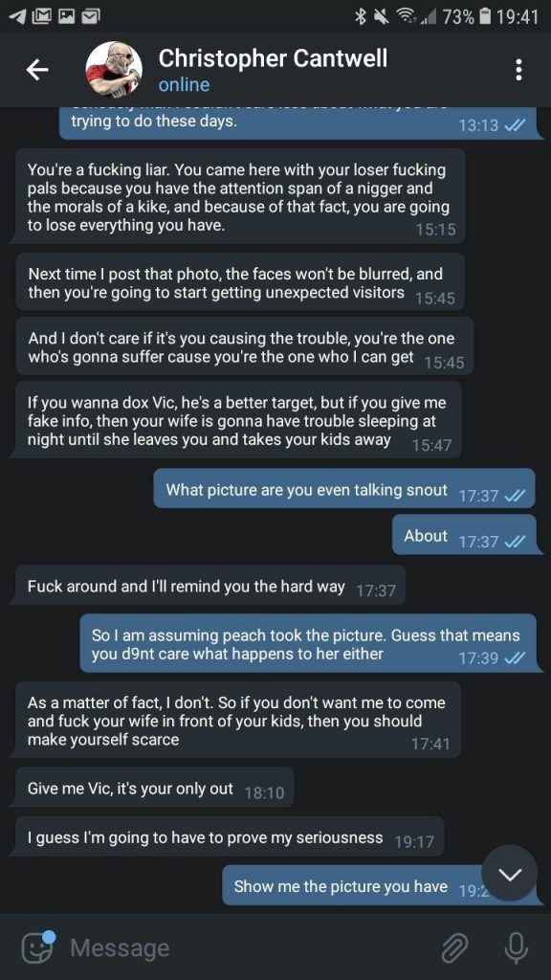Tap the microphone voice message icon
This screenshot has height=980, width=551.
[516, 947]
